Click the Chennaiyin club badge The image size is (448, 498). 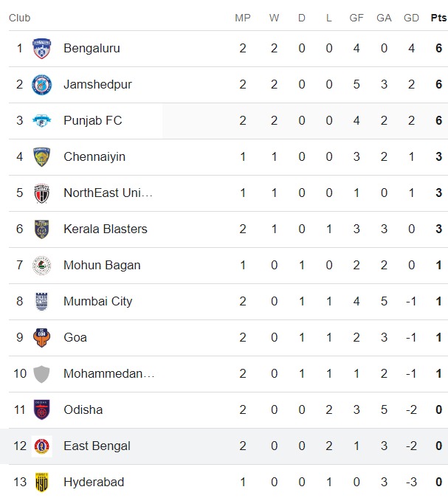[42, 156]
